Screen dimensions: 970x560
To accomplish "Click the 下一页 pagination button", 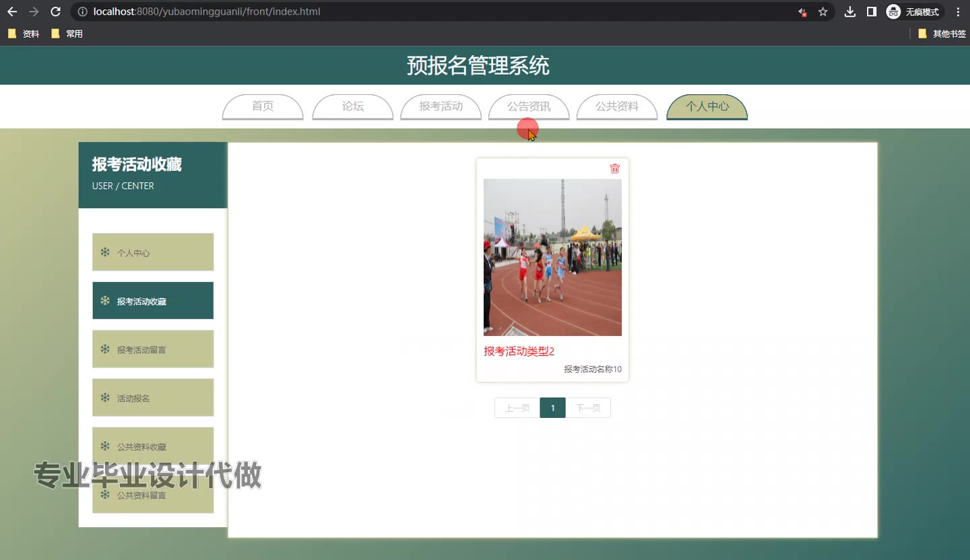I will (x=588, y=408).
